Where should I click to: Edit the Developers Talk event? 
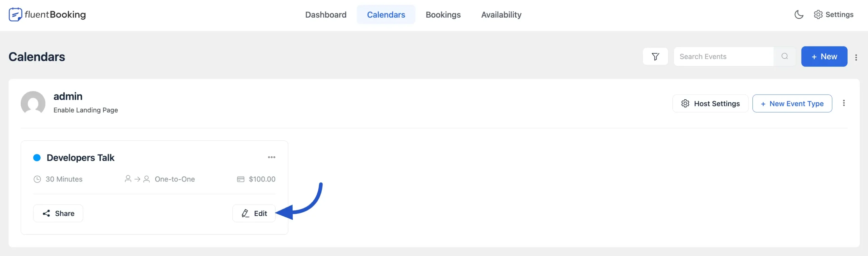tap(254, 213)
